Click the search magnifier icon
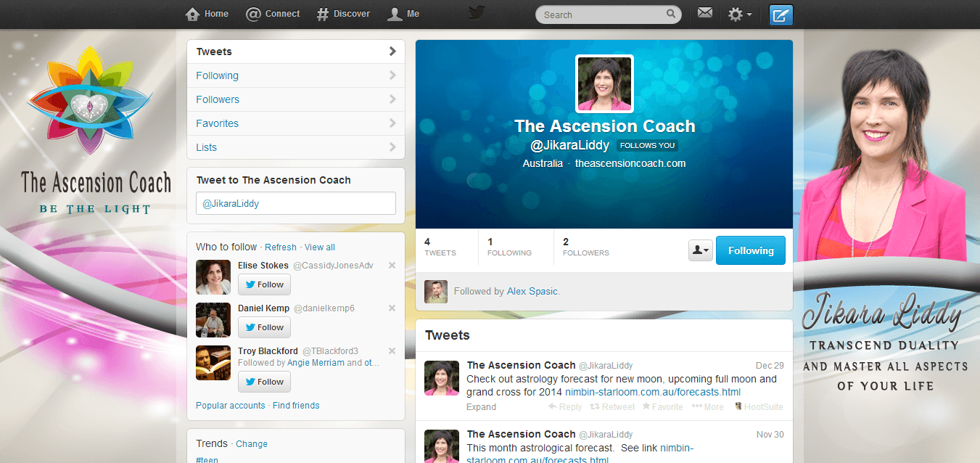Screen dimensions: 980x463 [671, 14]
